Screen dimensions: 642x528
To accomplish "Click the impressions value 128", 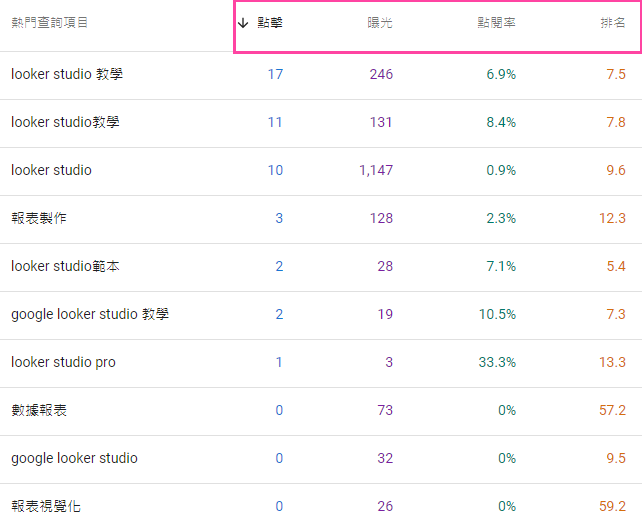I will tap(381, 218).
